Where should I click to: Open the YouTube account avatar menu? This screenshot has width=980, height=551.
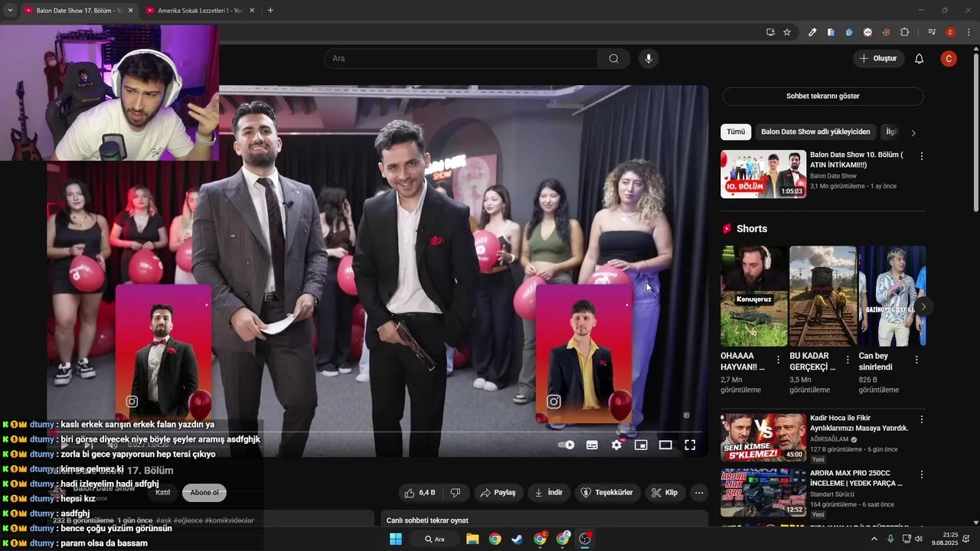pos(949,59)
